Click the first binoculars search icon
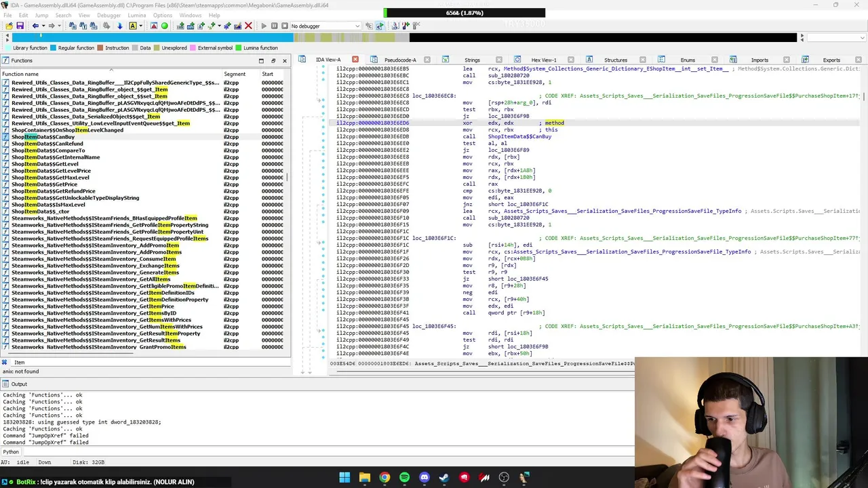Viewport: 868px width, 488px height. (73, 26)
